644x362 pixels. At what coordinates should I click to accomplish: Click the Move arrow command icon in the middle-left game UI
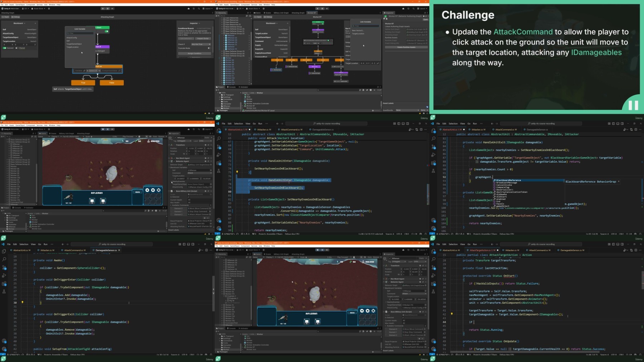pos(147,190)
